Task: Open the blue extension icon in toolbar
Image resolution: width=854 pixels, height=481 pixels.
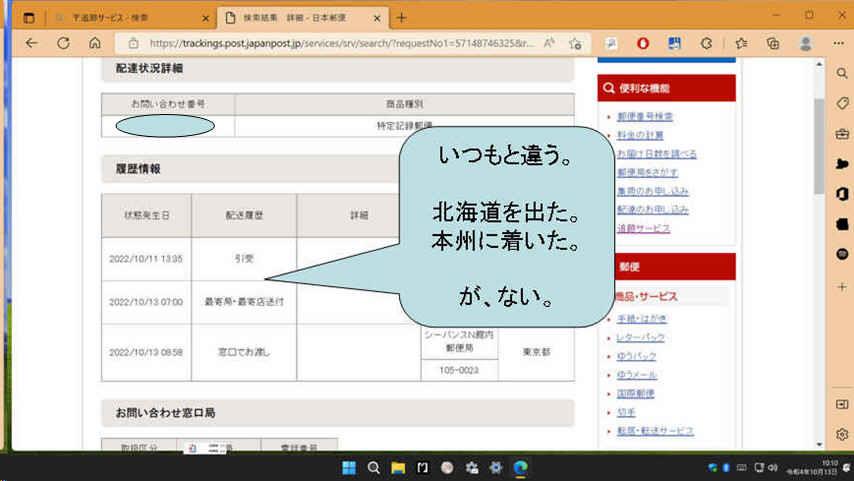Action: (x=674, y=43)
